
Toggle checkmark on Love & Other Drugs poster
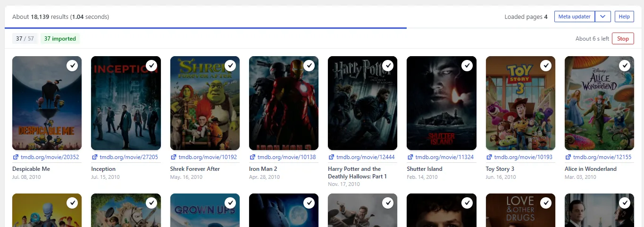546,203
